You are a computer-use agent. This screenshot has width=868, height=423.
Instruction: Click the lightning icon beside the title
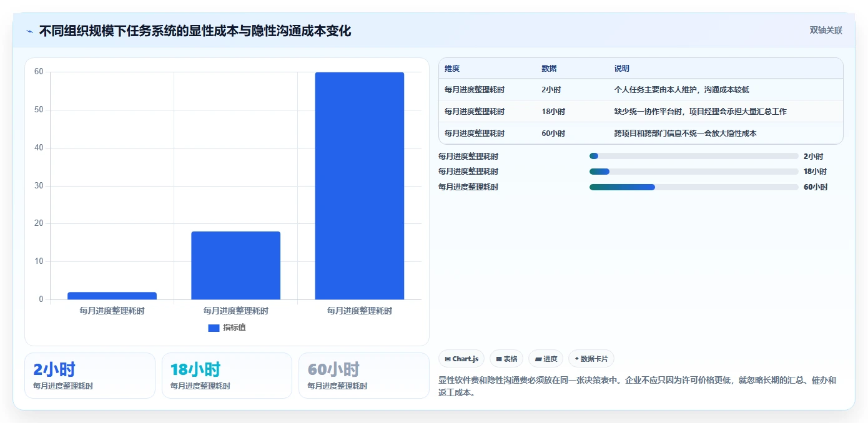coord(29,31)
